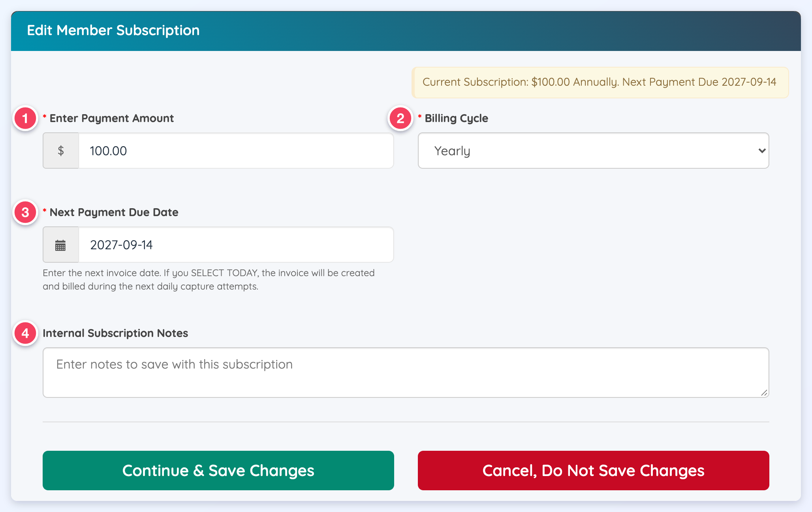The height and width of the screenshot is (512, 812).
Task: Click the Enter Payment Amount label
Action: (x=112, y=118)
